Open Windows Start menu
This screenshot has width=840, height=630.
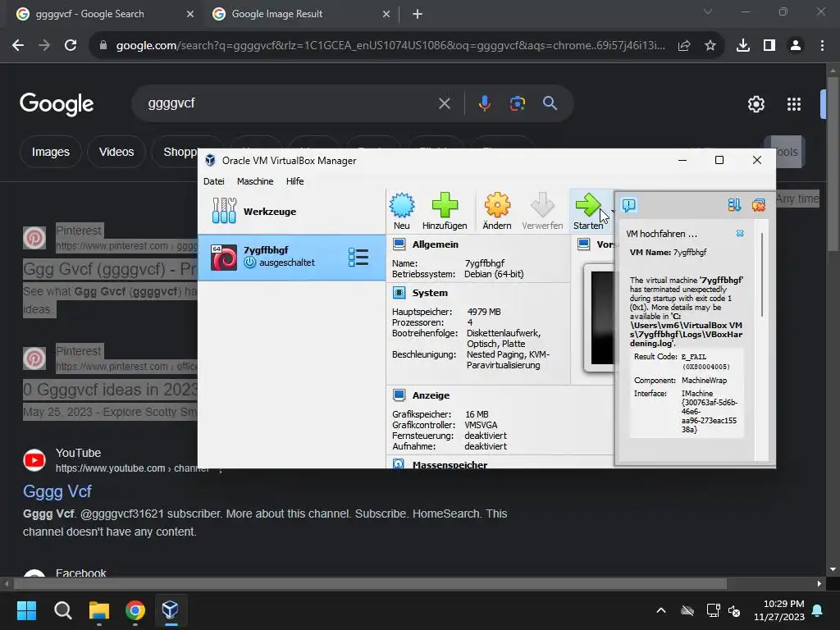tap(26, 610)
